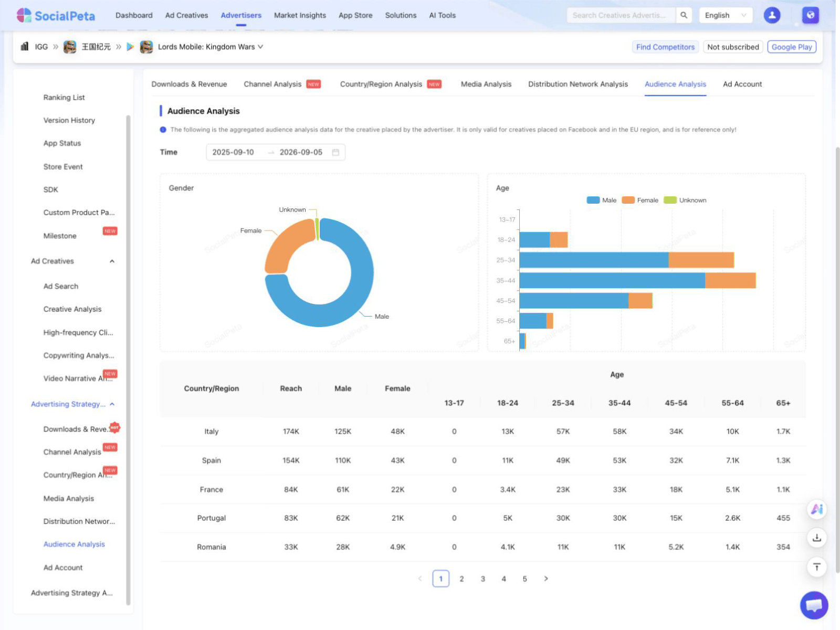This screenshot has height=630, width=840.
Task: Collapse the Ad Creatives sidebar section
Action: click(x=112, y=261)
